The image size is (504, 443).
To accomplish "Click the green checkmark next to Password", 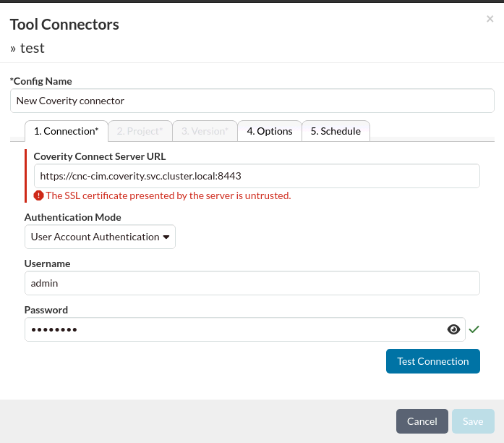I will [x=474, y=329].
